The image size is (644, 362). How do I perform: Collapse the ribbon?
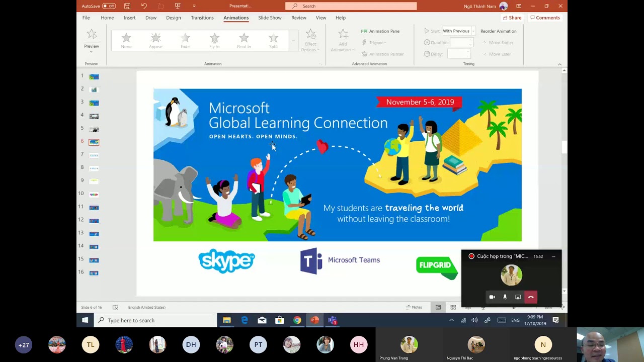click(559, 64)
